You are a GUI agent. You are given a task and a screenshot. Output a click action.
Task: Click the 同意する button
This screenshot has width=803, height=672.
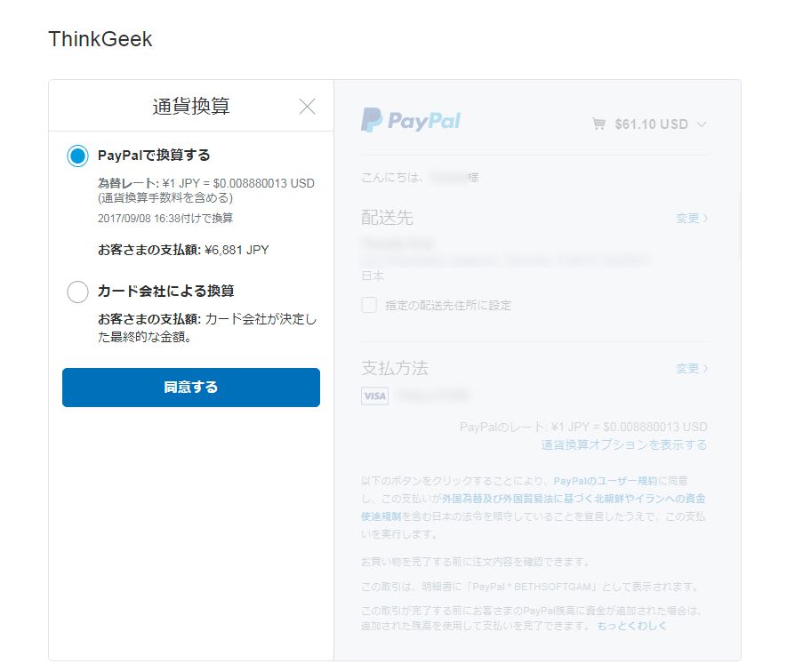click(191, 388)
